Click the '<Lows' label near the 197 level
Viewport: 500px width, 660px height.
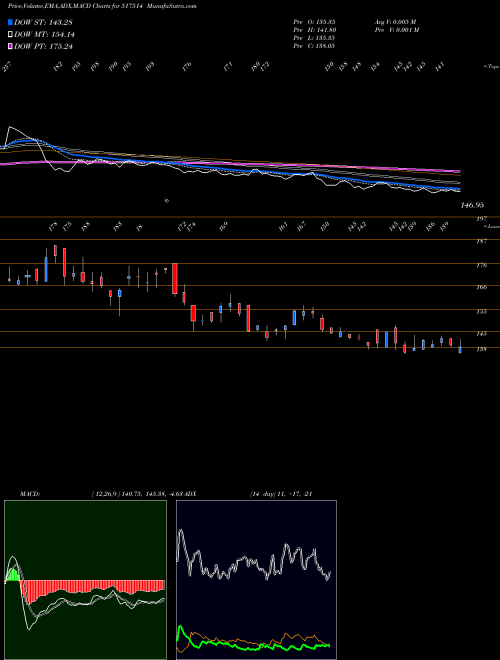[x=491, y=226]
